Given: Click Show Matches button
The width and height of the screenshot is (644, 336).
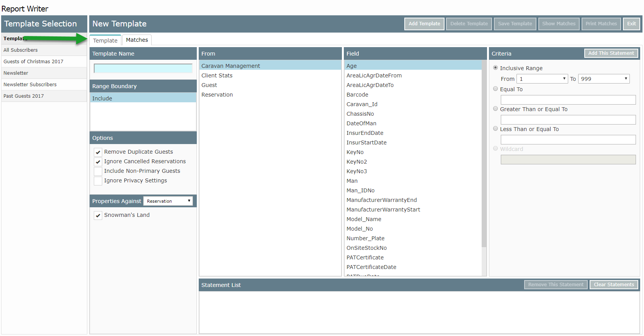Looking at the screenshot, I should (559, 24).
